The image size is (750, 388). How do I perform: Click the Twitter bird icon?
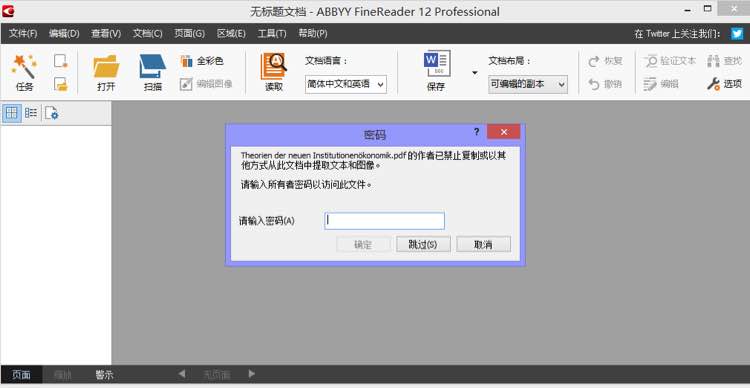(737, 33)
